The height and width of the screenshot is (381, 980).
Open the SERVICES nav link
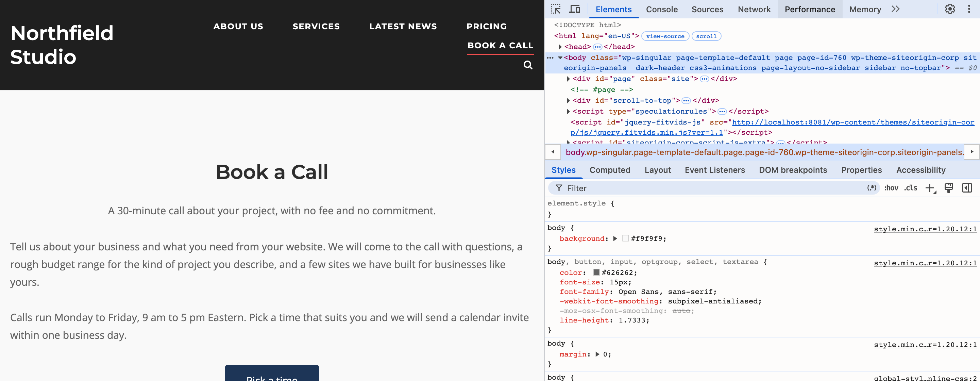(x=316, y=26)
